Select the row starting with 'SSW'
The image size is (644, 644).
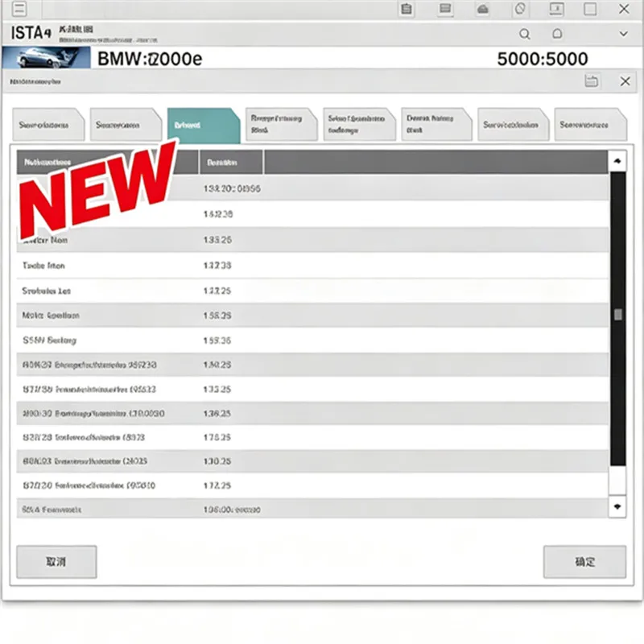[x=312, y=340]
